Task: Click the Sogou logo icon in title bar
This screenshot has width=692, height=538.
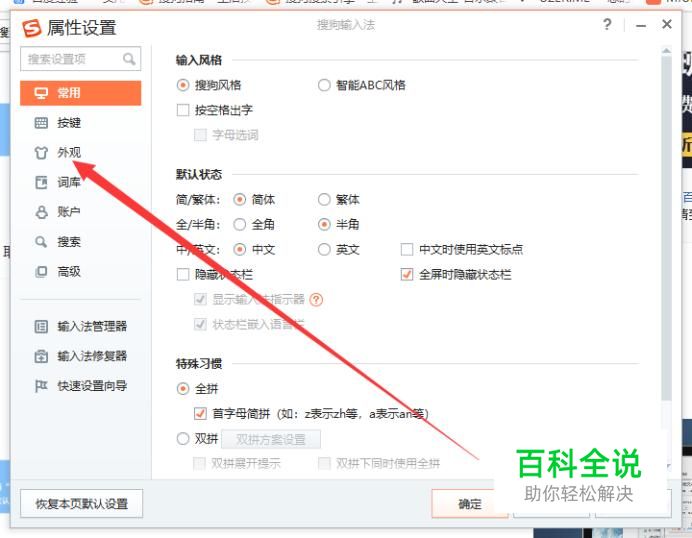Action: coord(32,28)
